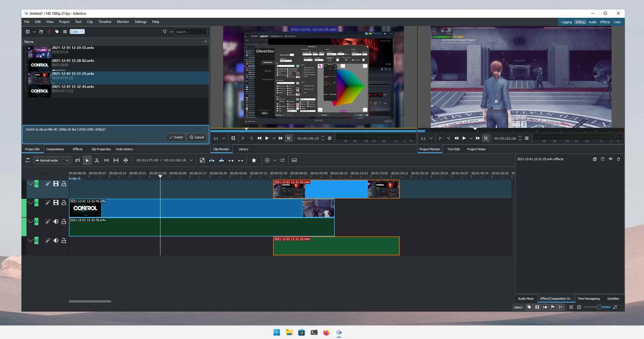This screenshot has height=339, width=644.
Task: Lock the V1 track
Action: click(64, 203)
